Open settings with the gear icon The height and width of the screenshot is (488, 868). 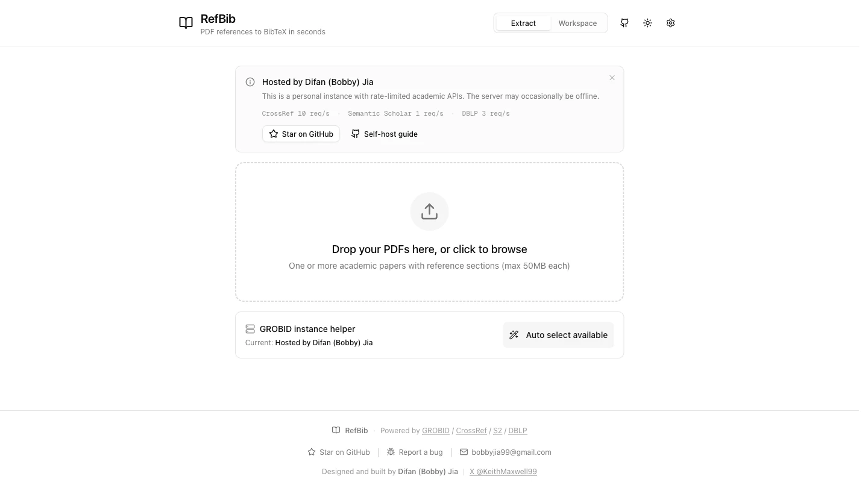pos(670,23)
